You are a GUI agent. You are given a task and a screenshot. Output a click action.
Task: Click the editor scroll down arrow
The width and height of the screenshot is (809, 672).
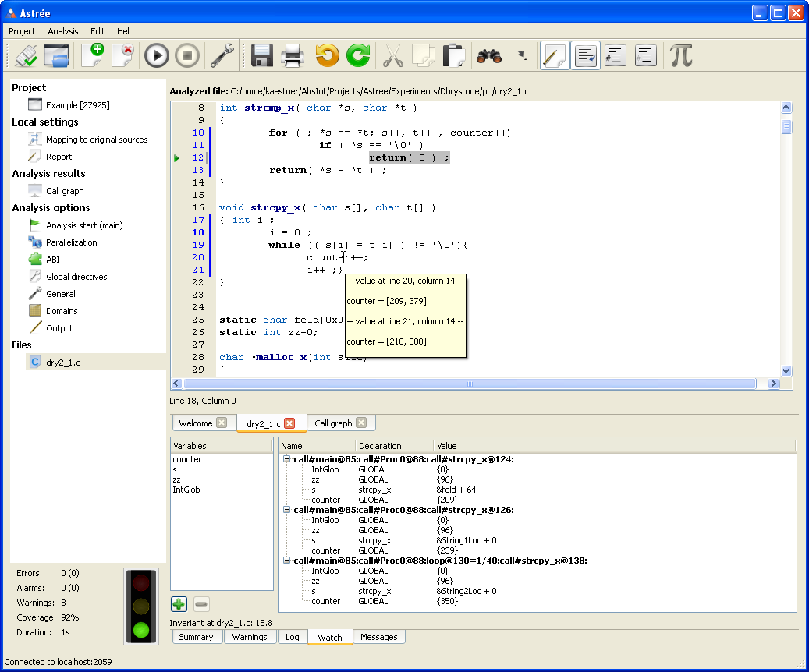click(x=786, y=370)
